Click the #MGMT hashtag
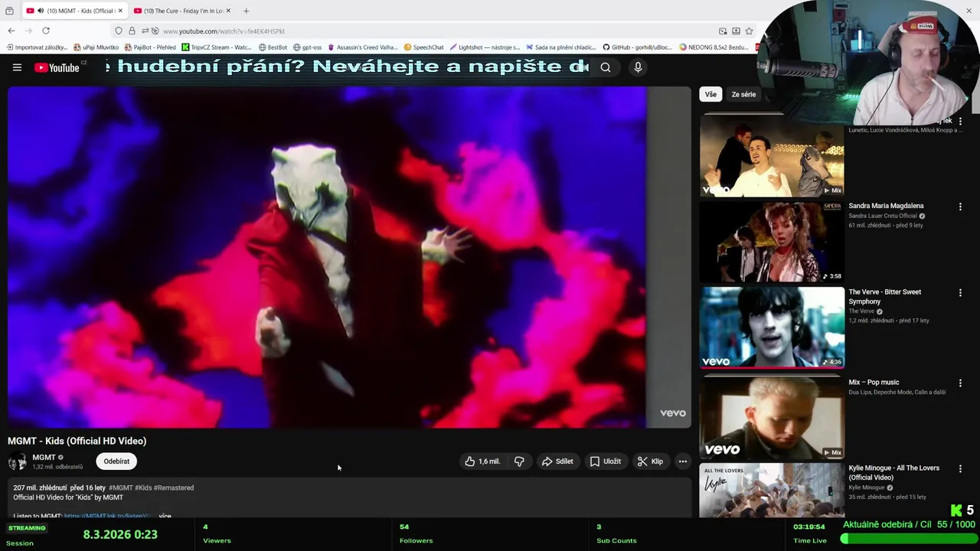The width and height of the screenshot is (980, 551). (120, 487)
